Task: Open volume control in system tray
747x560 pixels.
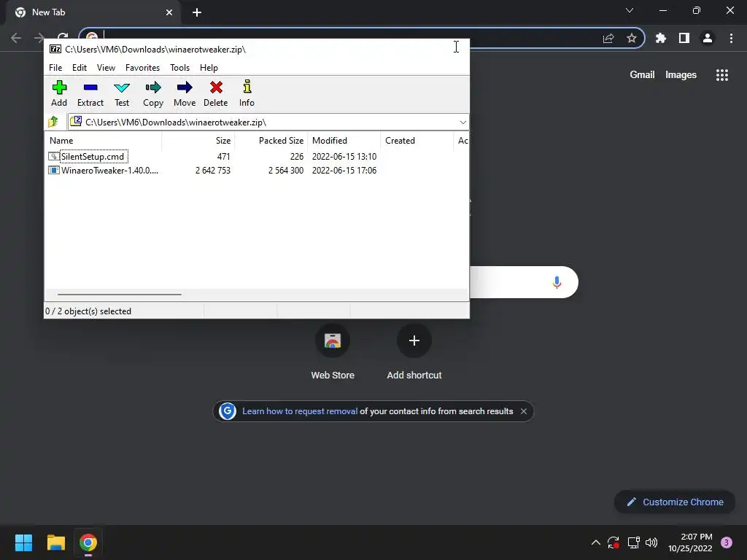Action: click(651, 542)
